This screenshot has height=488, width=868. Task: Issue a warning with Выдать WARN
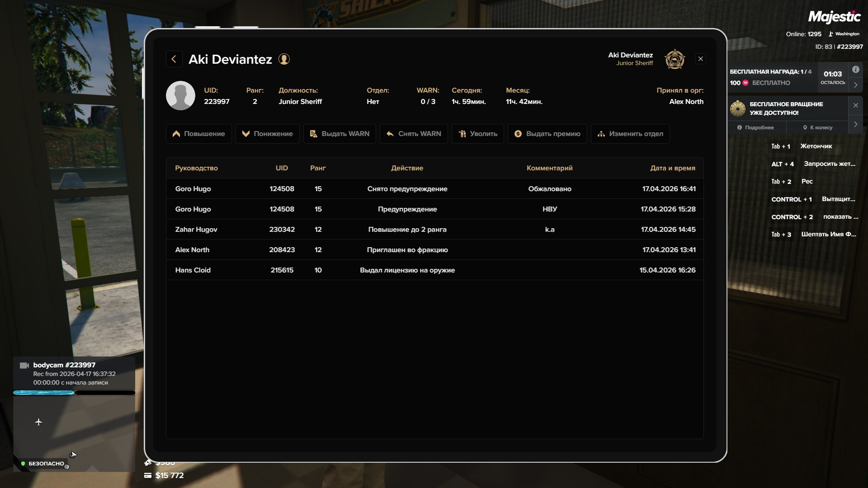340,134
